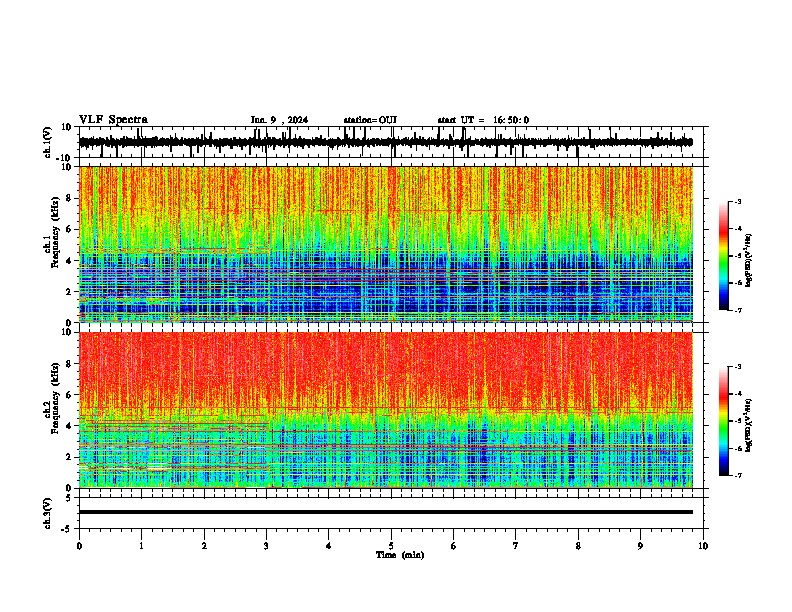
Task: Click the ch.1 spectrogram color scale bar
Action: point(724,256)
